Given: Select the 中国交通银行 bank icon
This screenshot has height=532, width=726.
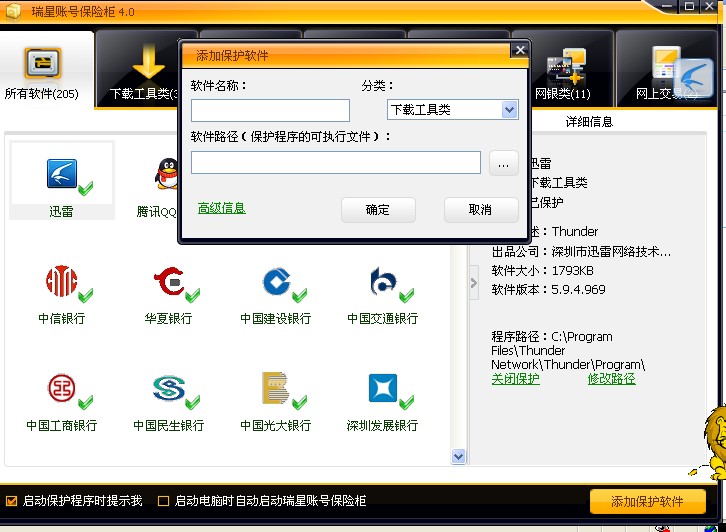Looking at the screenshot, I should (x=383, y=281).
